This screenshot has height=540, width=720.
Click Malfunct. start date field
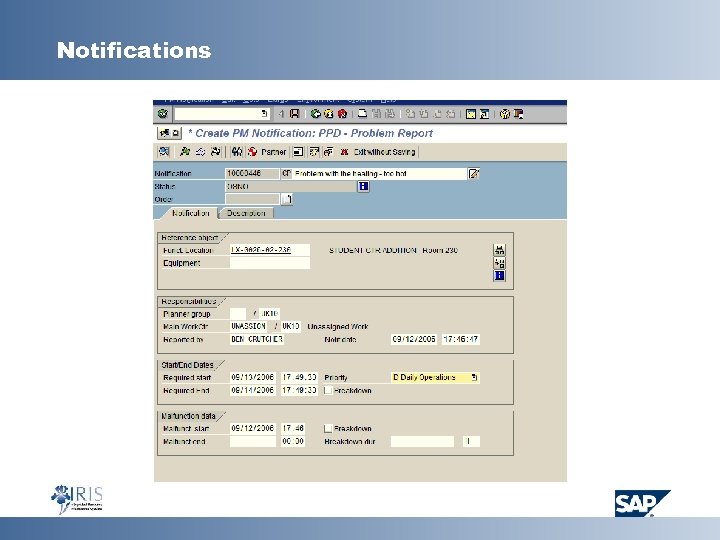tap(253, 428)
